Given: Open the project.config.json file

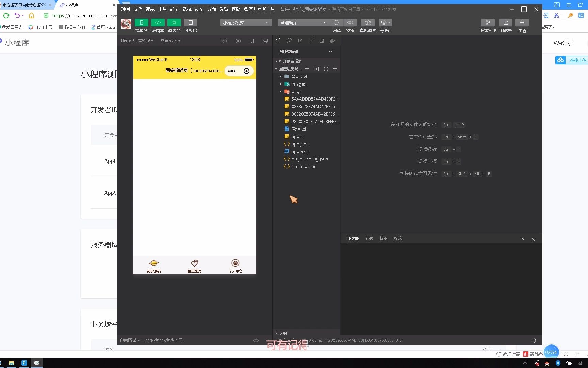Looking at the screenshot, I should [306, 159].
